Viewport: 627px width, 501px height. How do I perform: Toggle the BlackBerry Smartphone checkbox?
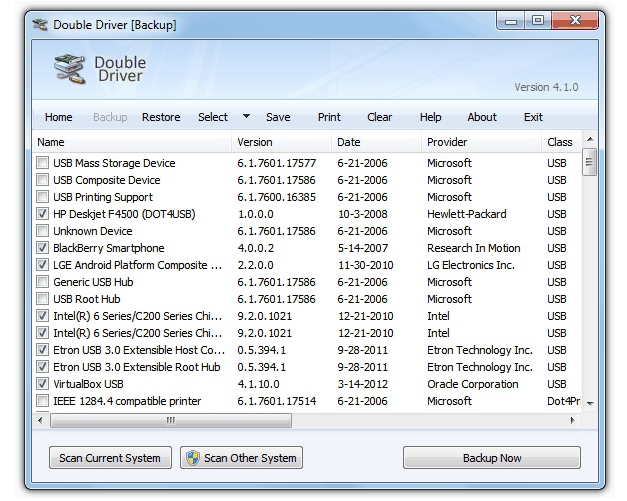42,248
